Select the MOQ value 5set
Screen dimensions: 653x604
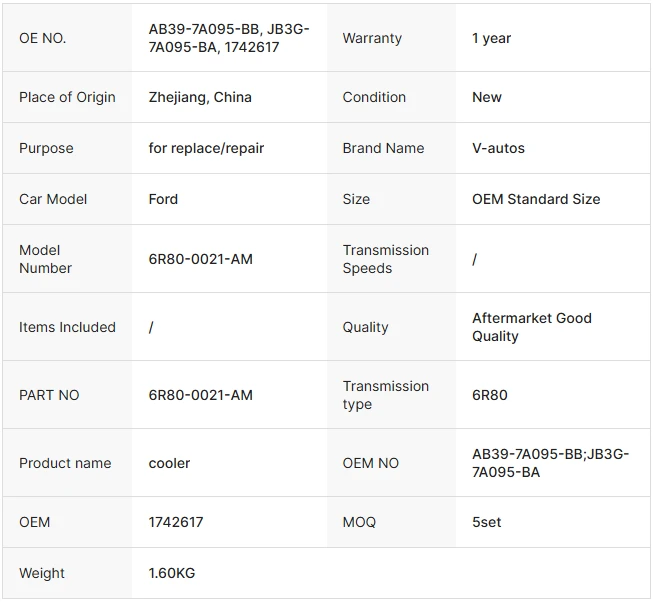tap(486, 522)
